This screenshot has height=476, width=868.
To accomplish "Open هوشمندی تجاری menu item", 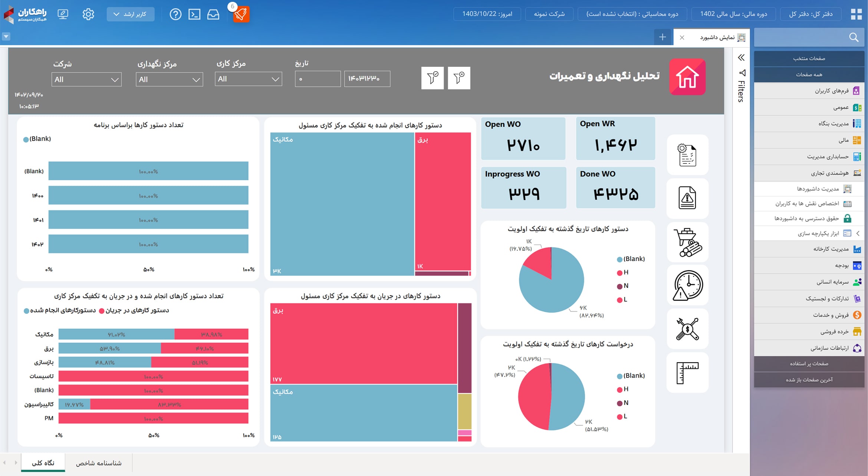I will pyautogui.click(x=809, y=173).
